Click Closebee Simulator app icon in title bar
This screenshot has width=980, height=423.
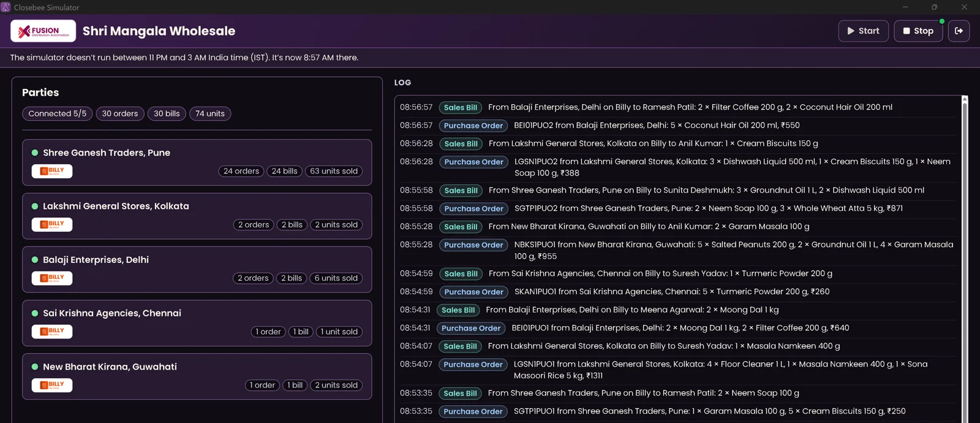tap(6, 7)
